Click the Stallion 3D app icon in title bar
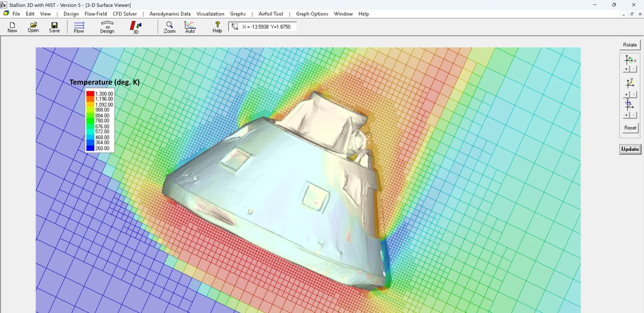 pos(4,4)
